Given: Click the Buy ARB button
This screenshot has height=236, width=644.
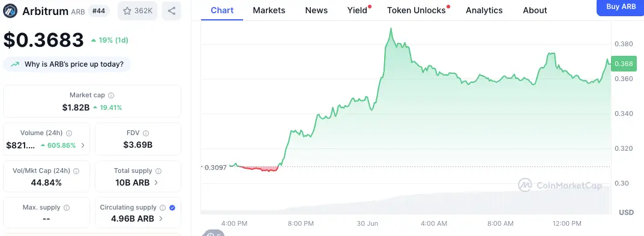Looking at the screenshot, I should pos(620,7).
